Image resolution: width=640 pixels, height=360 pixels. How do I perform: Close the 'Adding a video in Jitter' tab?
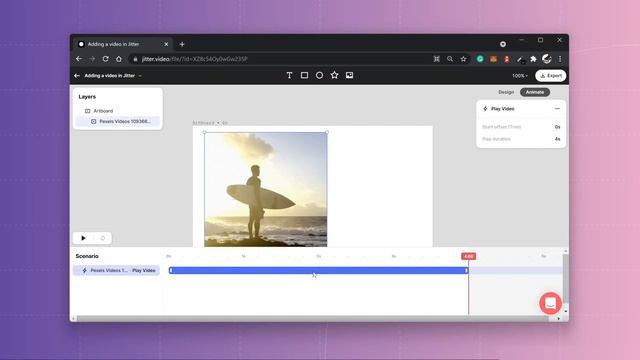166,44
